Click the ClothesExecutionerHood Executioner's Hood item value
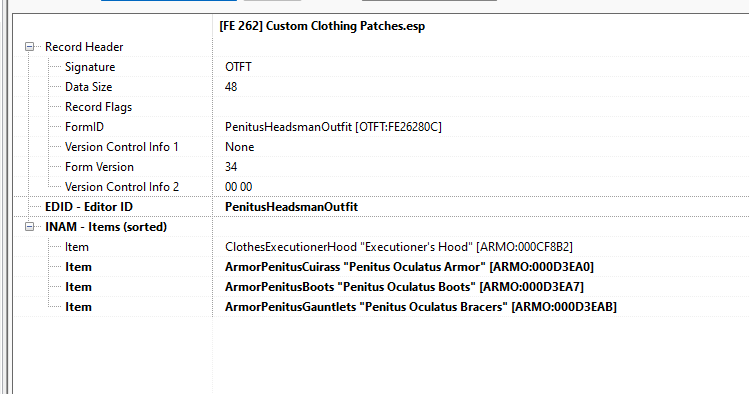This screenshot has width=749, height=394. point(399,247)
